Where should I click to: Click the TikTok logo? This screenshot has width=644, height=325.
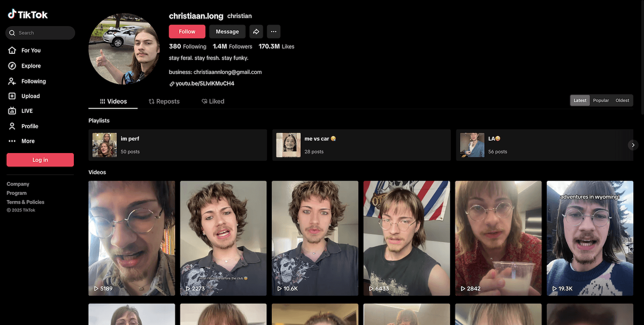click(28, 15)
